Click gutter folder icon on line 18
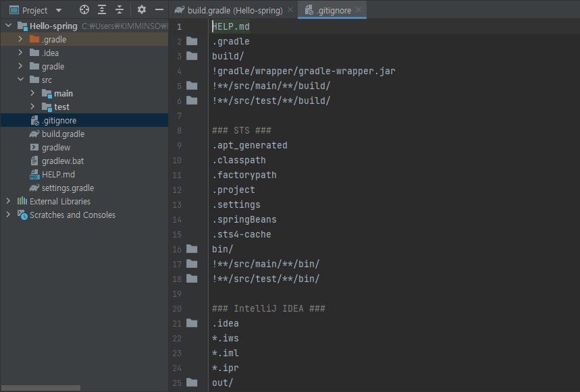 (x=192, y=278)
